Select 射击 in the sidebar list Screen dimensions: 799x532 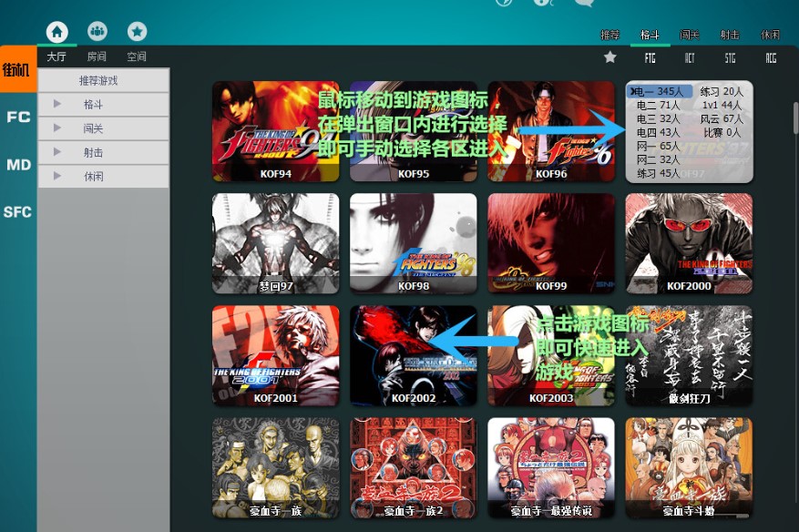pos(93,152)
